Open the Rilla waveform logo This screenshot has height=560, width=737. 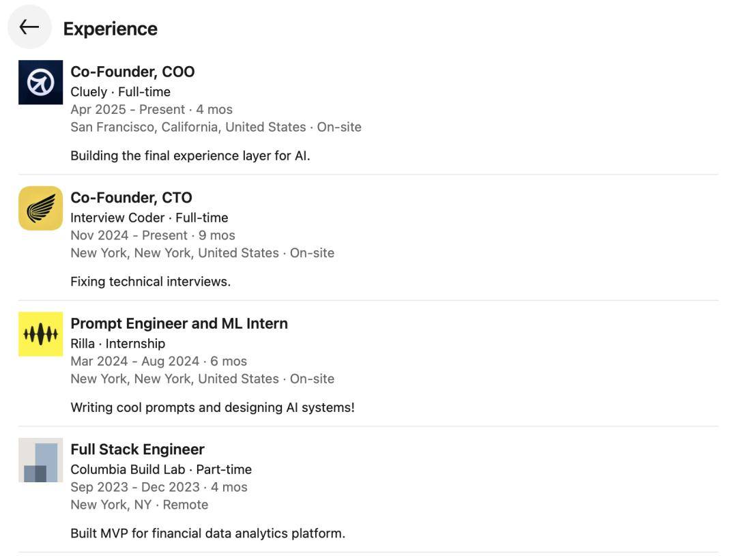[40, 334]
